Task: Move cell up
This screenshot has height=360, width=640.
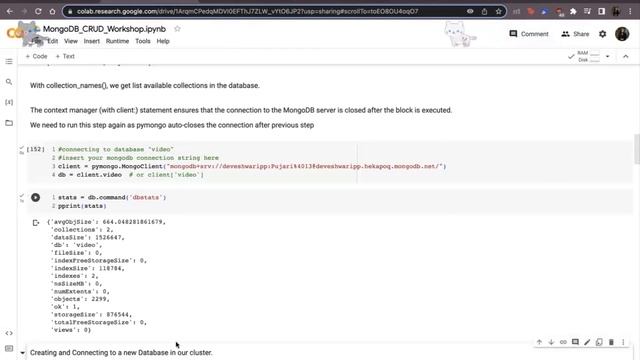Action: pyautogui.click(x=539, y=342)
